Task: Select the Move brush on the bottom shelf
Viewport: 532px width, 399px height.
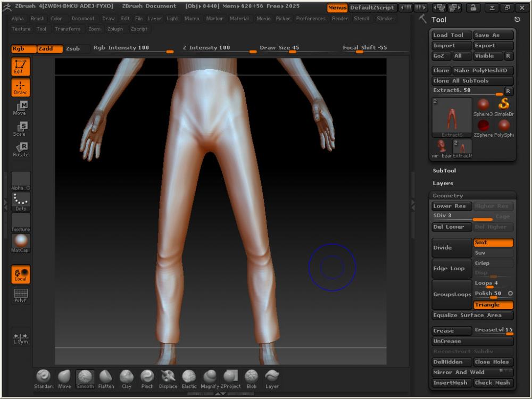Action: pos(64,378)
